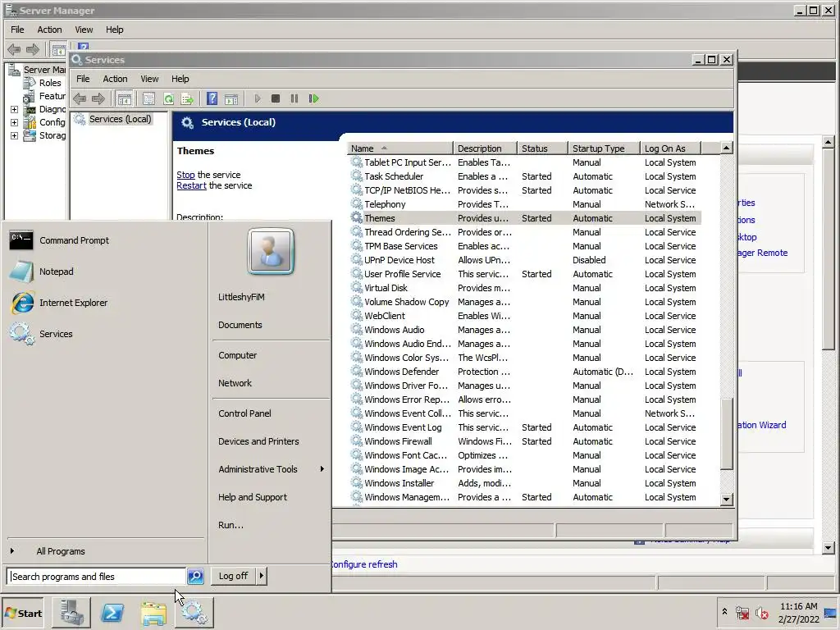
Task: Click the Stop Service square button
Action: click(276, 98)
